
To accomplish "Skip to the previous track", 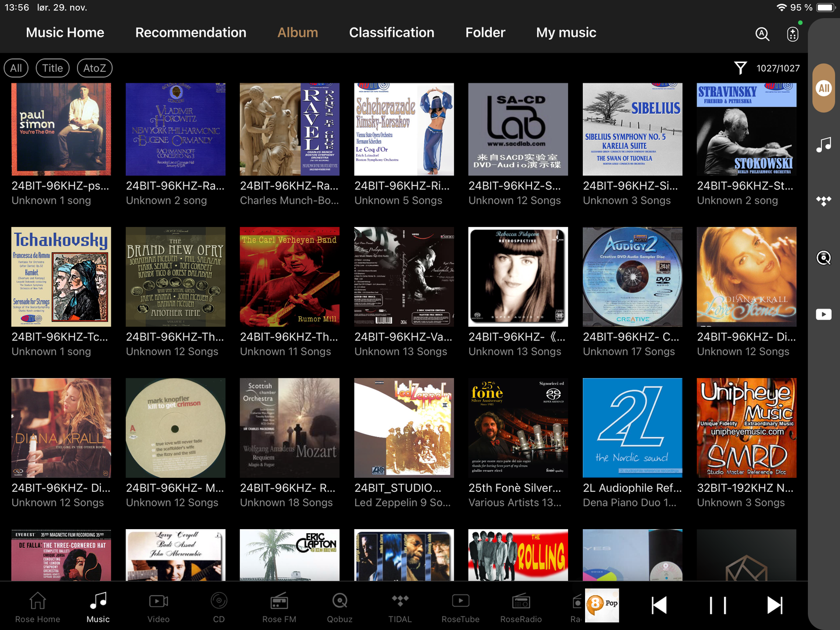I will tap(659, 605).
